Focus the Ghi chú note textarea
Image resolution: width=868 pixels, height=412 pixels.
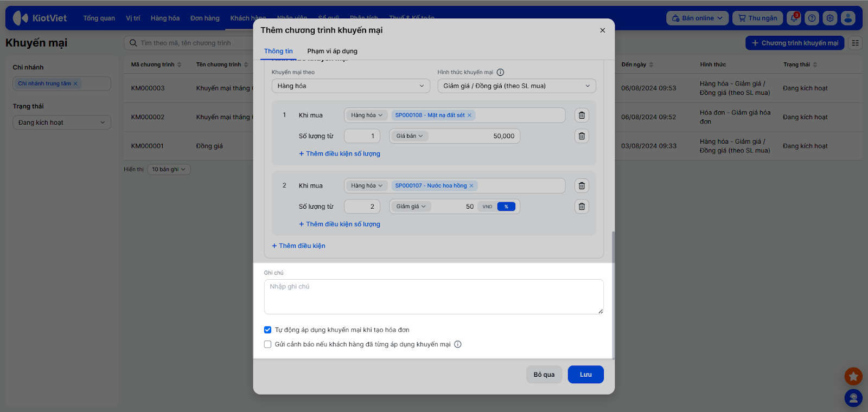[433, 297]
